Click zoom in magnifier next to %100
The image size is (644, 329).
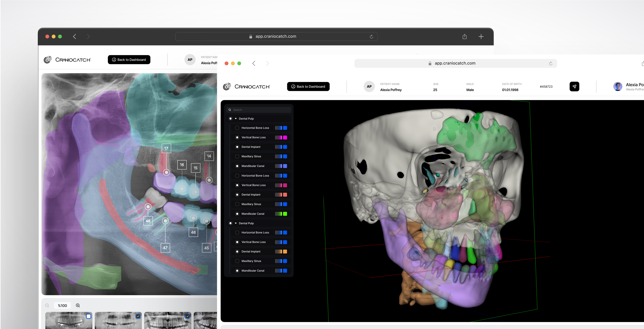(x=78, y=305)
